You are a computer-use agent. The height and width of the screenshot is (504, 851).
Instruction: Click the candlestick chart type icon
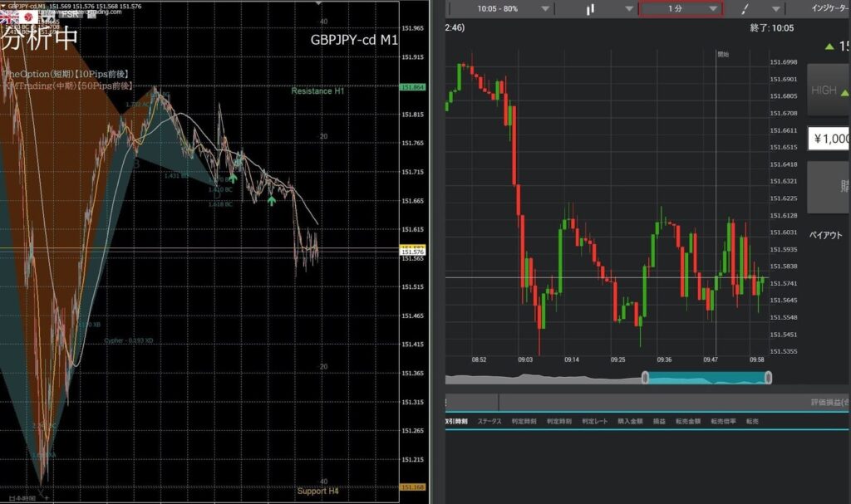point(590,8)
